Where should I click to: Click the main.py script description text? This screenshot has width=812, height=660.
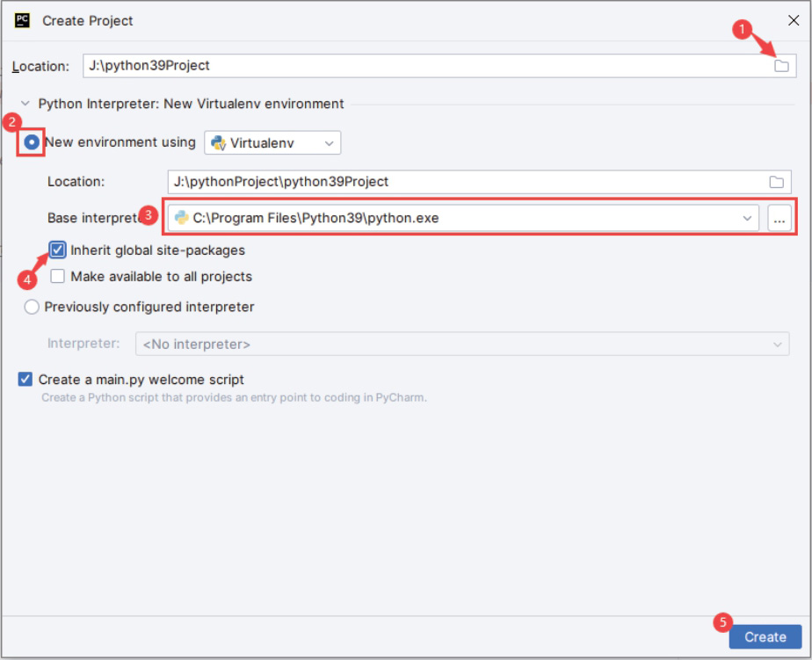234,397
